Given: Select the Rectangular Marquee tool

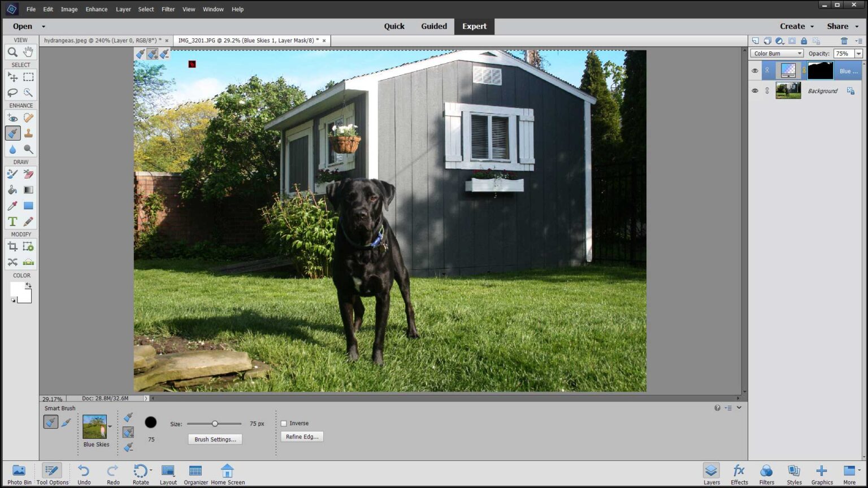Looking at the screenshot, I should point(28,77).
